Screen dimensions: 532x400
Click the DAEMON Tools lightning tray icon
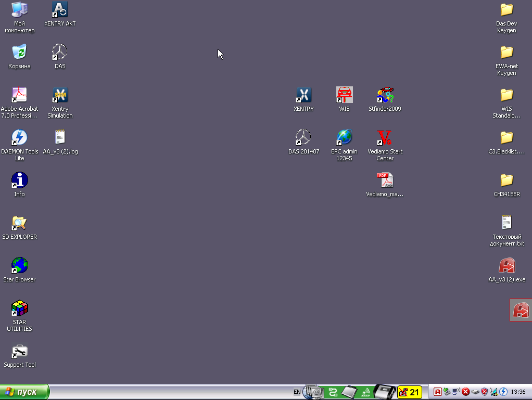click(x=503, y=392)
